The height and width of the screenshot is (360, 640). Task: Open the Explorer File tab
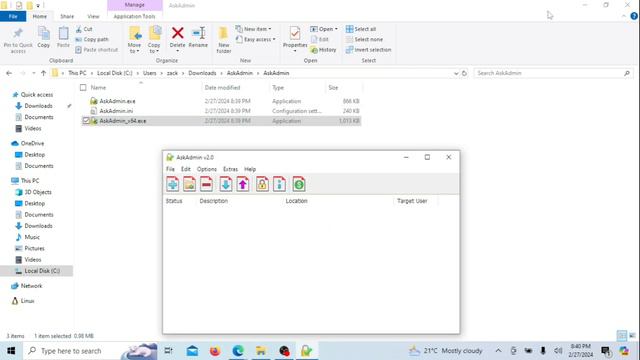[x=13, y=16]
